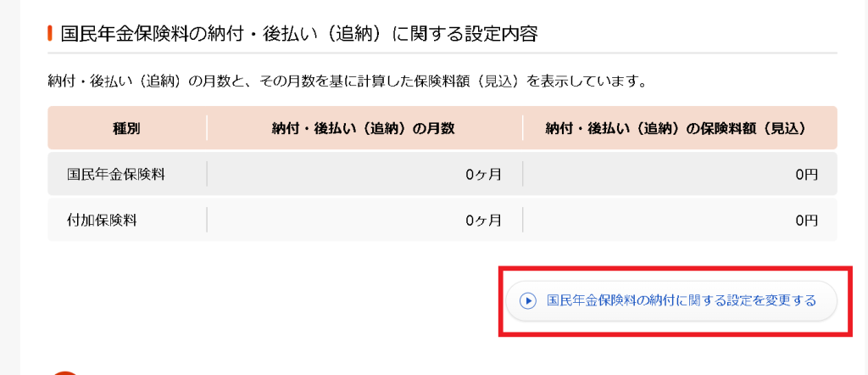The width and height of the screenshot is (868, 375).
Task: Click the play arrow icon in the 設定を変更する button
Action: tap(527, 301)
